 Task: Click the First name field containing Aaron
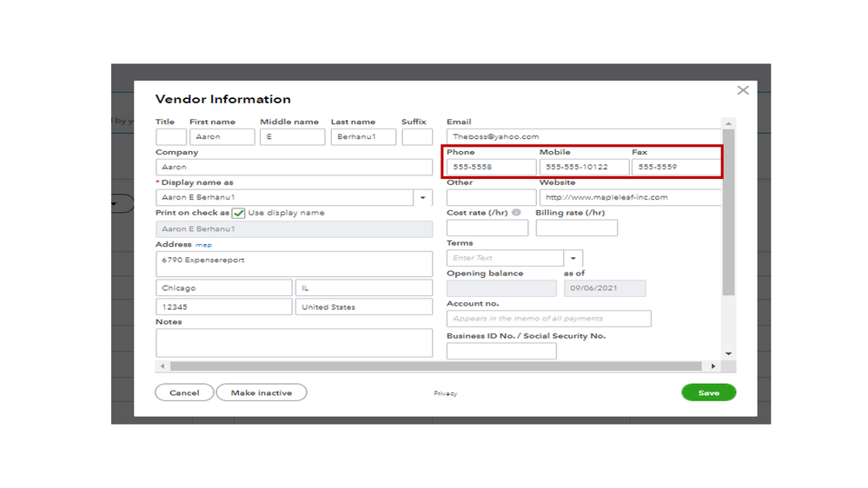click(x=222, y=136)
